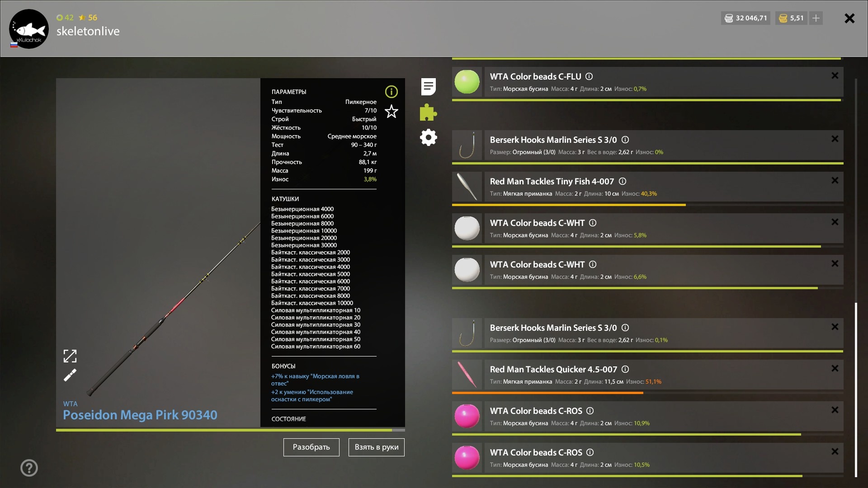This screenshot has height=488, width=868.
Task: Remove first WTA Color beads C-ROS (10,9%)
Action: pos(835,410)
